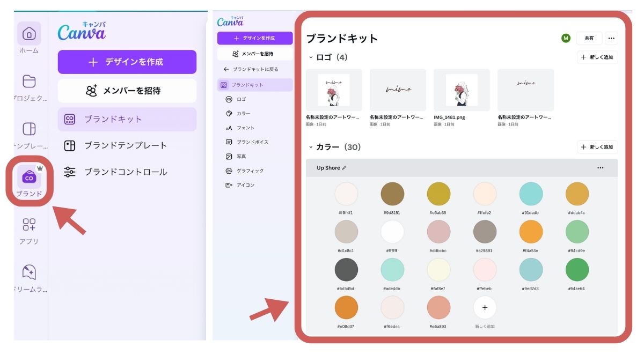This screenshot has height=362, width=644.
Task: Select the #91dadb teal color swatch
Action: pos(531,194)
